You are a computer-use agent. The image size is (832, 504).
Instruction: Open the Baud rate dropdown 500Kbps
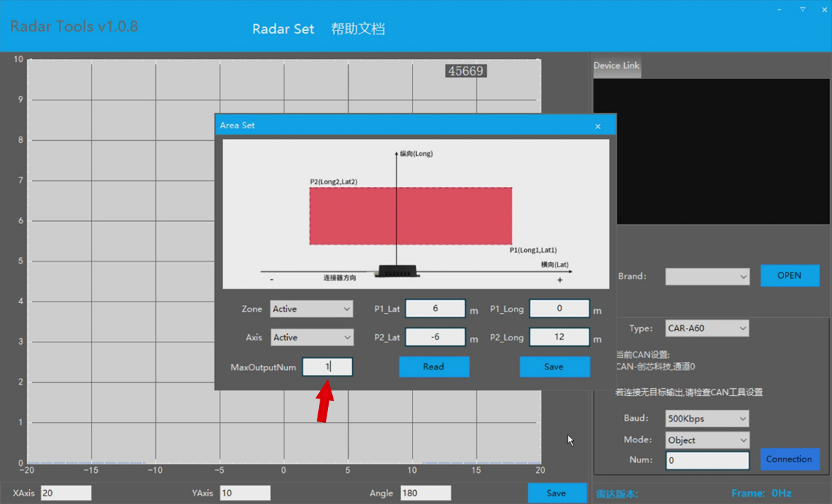pos(707,419)
